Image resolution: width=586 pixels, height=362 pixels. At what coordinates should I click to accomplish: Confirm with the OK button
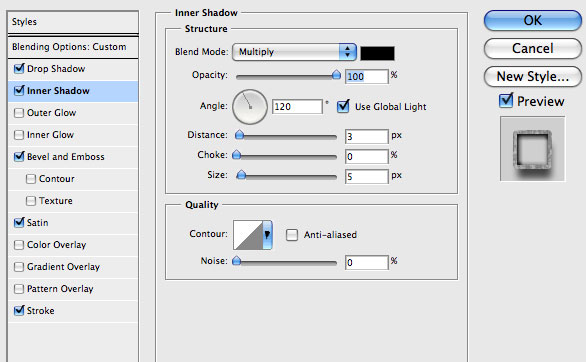click(x=533, y=20)
